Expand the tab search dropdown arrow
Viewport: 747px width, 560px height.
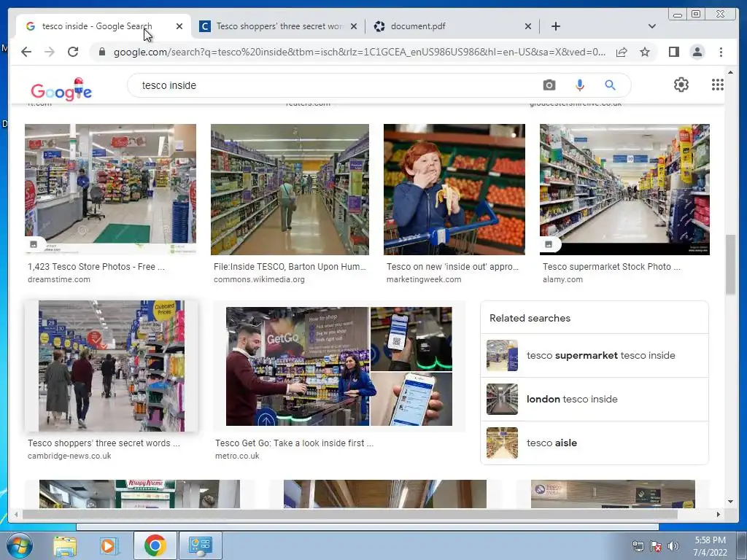(x=651, y=26)
